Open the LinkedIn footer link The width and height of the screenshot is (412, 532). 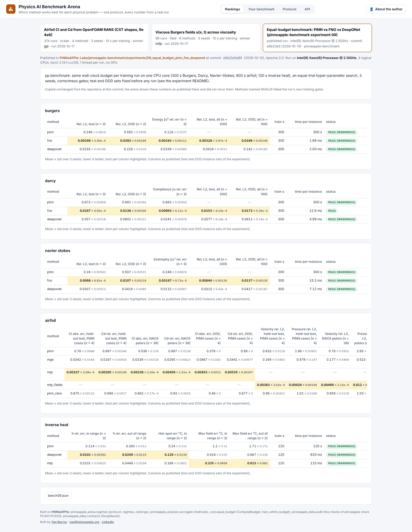[x=108, y=522]
